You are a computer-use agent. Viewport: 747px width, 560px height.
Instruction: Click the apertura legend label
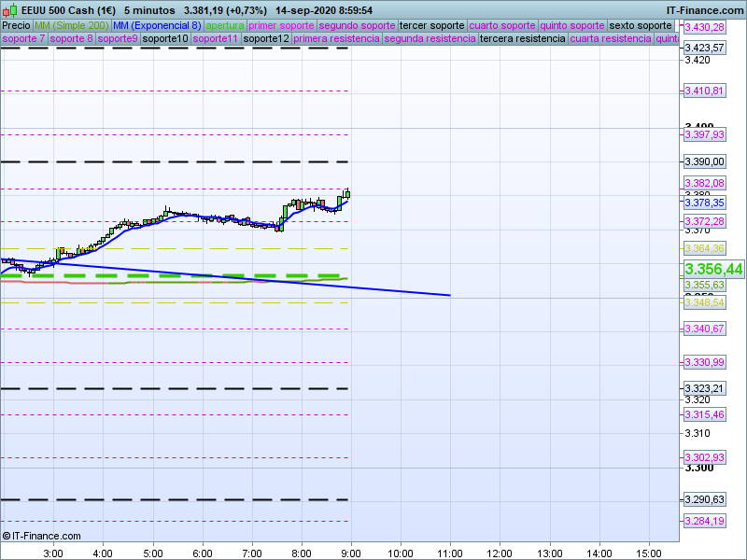225,25
